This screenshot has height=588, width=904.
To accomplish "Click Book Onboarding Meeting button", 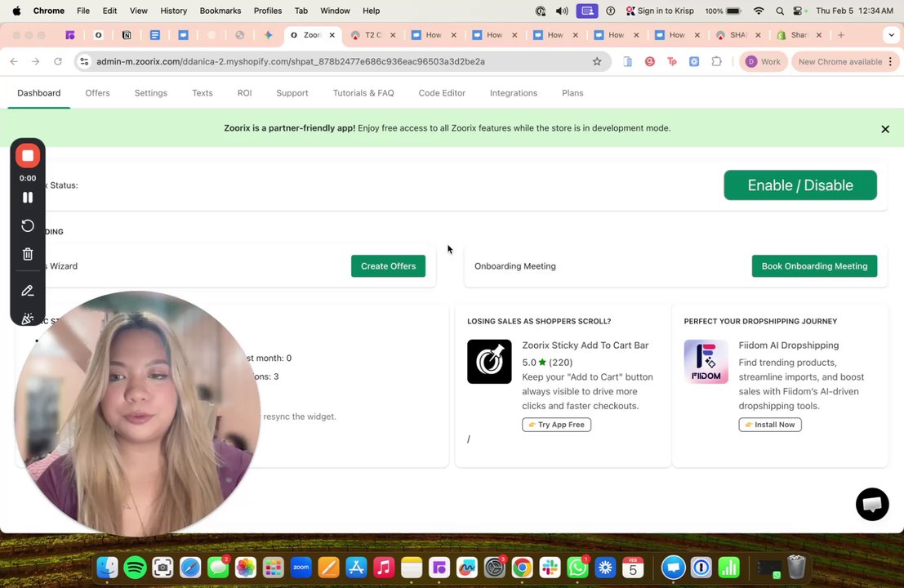I will [x=814, y=265].
